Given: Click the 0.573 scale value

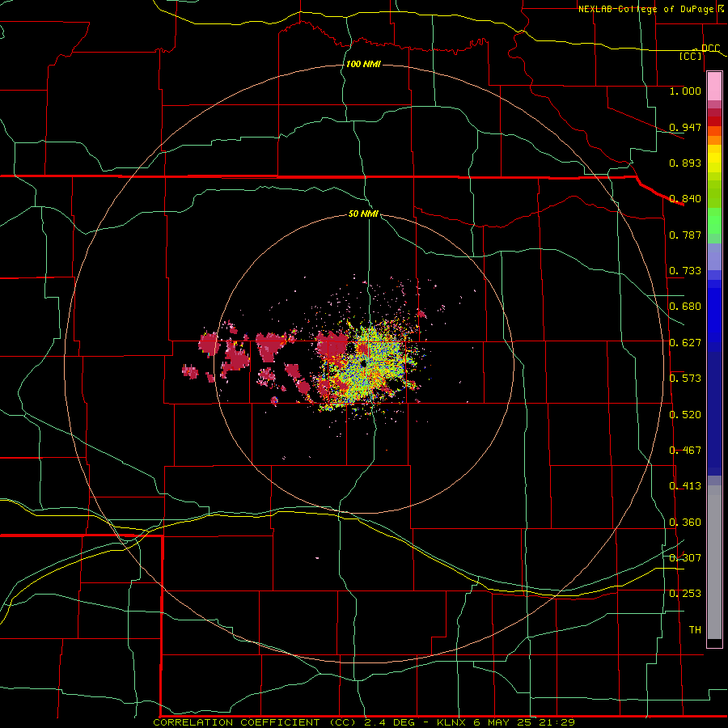Looking at the screenshot, I should pos(685,379).
